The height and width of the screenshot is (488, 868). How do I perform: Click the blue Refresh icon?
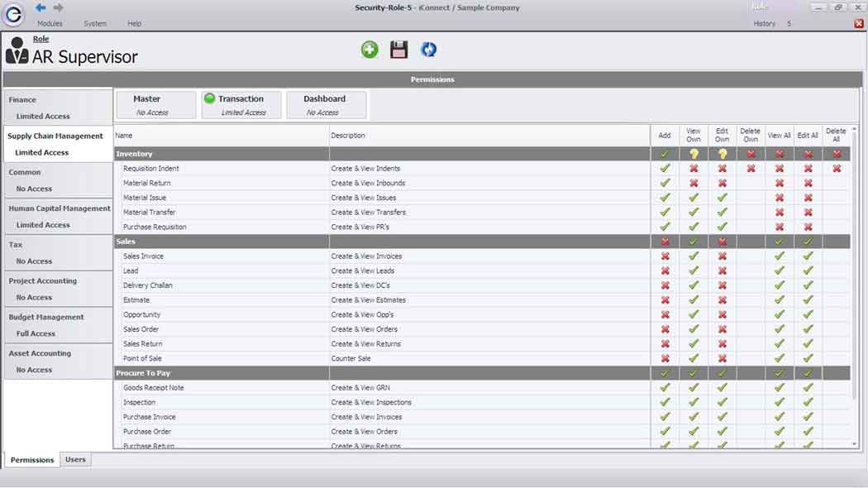pyautogui.click(x=428, y=50)
